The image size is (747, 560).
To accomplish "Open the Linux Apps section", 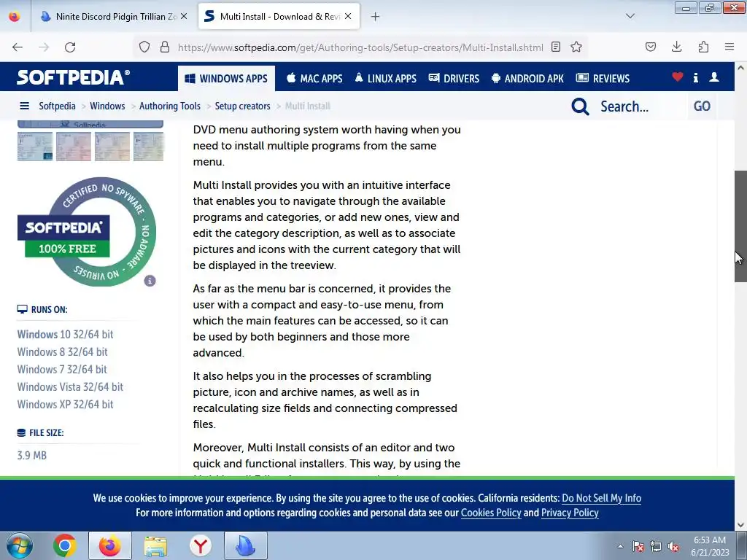I will pos(385,79).
